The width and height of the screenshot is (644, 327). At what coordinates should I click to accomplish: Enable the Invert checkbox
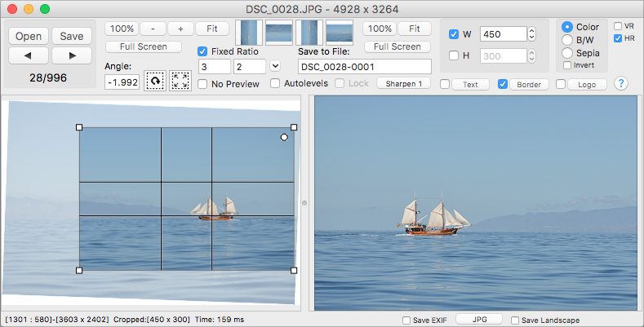coord(567,65)
